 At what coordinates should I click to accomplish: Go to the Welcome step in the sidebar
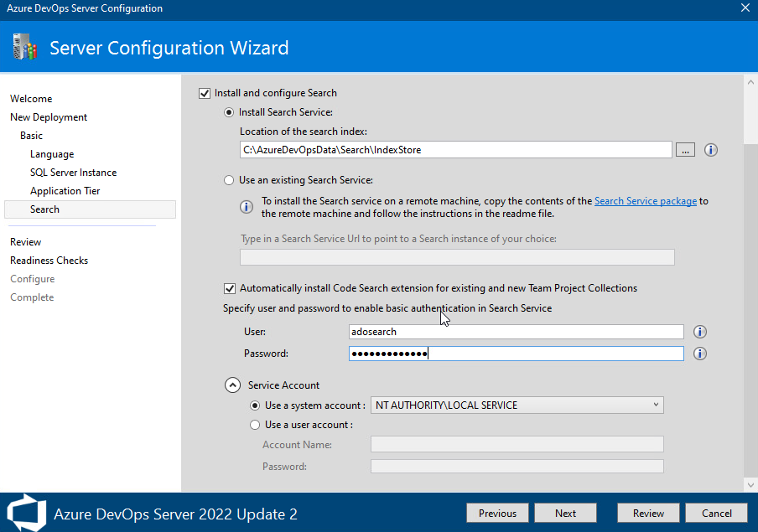pos(31,98)
